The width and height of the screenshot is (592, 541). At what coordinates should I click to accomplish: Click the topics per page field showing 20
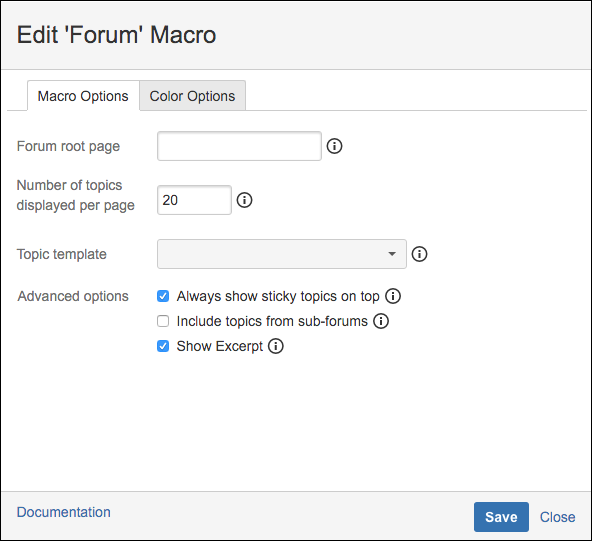pos(194,200)
